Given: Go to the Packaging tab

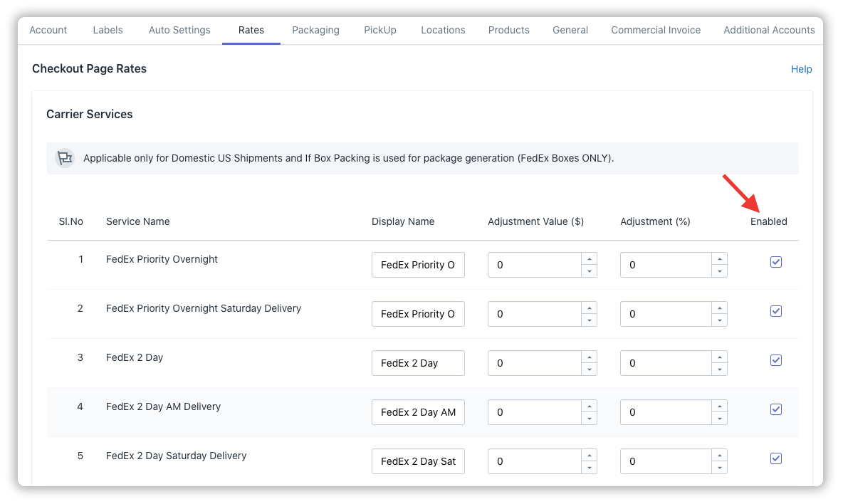Looking at the screenshot, I should pyautogui.click(x=315, y=30).
